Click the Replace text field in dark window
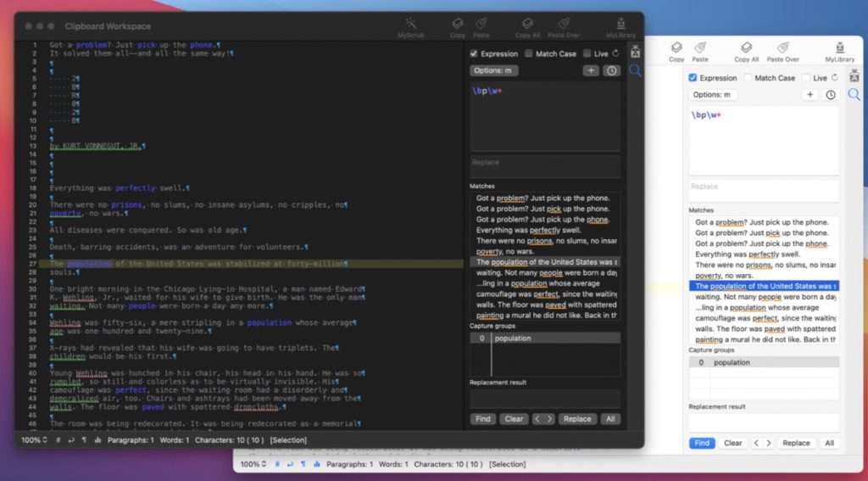The width and height of the screenshot is (868, 481). tap(545, 166)
